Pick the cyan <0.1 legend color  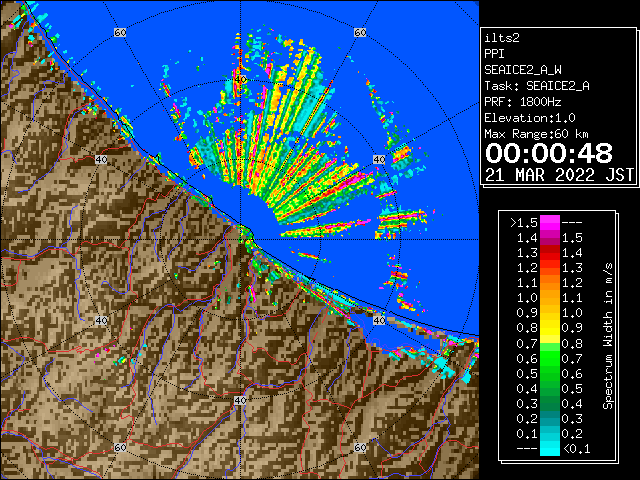(x=550, y=448)
